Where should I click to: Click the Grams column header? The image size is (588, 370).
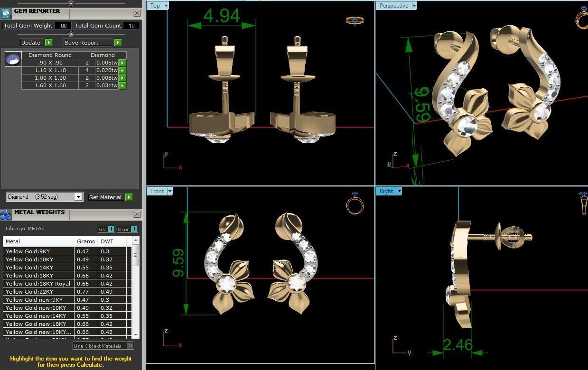coord(86,241)
